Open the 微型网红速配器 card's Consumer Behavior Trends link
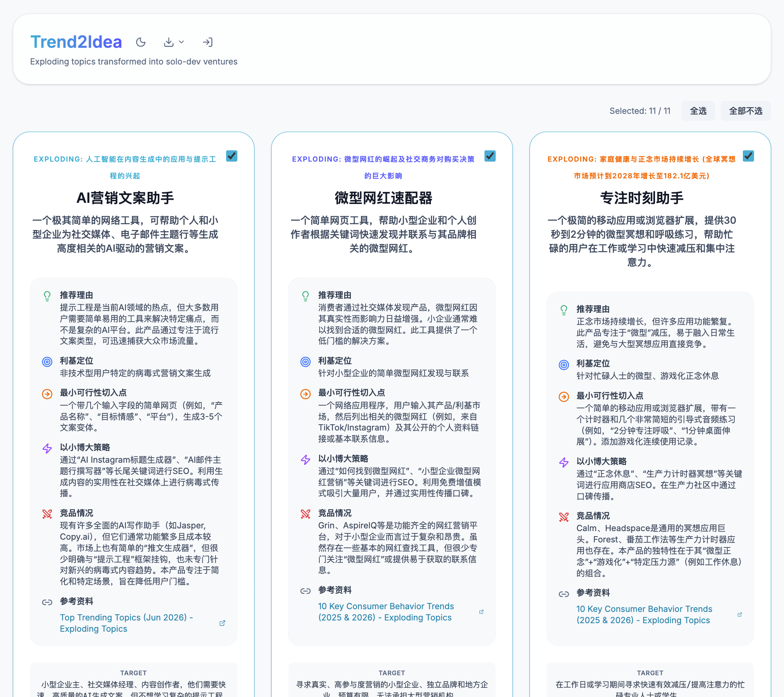Viewport: 784px width, 697px height. point(386,612)
